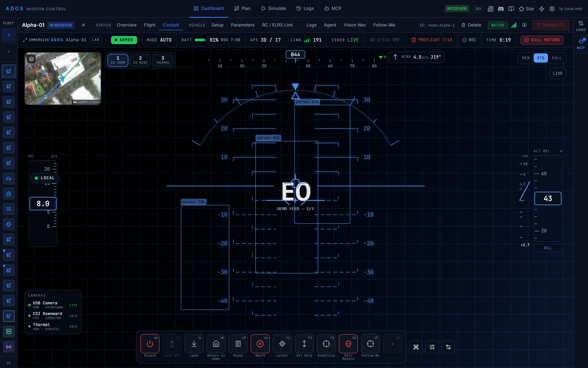The height and width of the screenshot is (368, 588).
Task: Trigger Return to Home action
Action: pyautogui.click(x=216, y=344)
